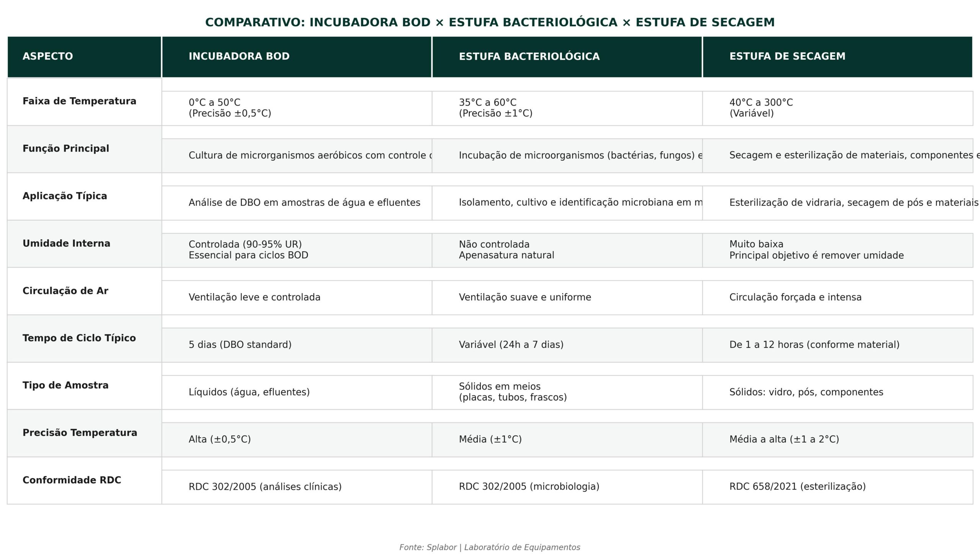
Task: Click the Variável (24h a 7 dias) cell
Action: point(567,345)
